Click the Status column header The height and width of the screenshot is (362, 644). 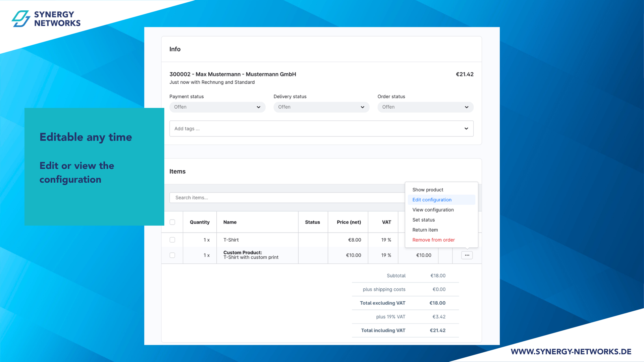(x=312, y=222)
